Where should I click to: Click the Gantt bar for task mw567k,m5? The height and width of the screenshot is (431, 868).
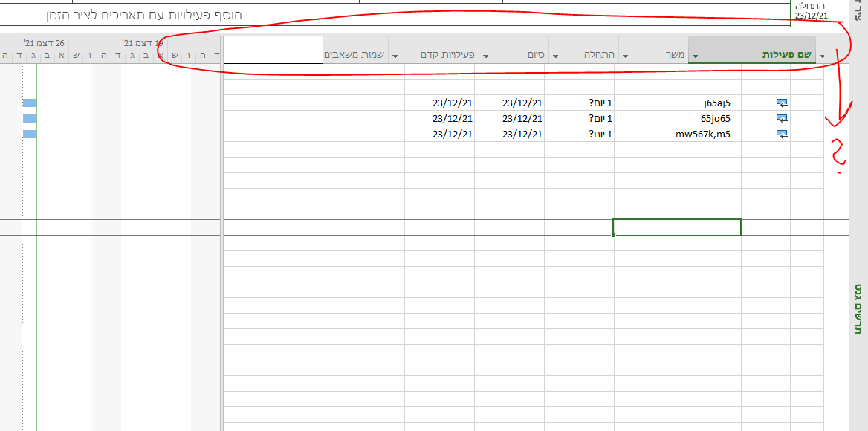(30, 133)
